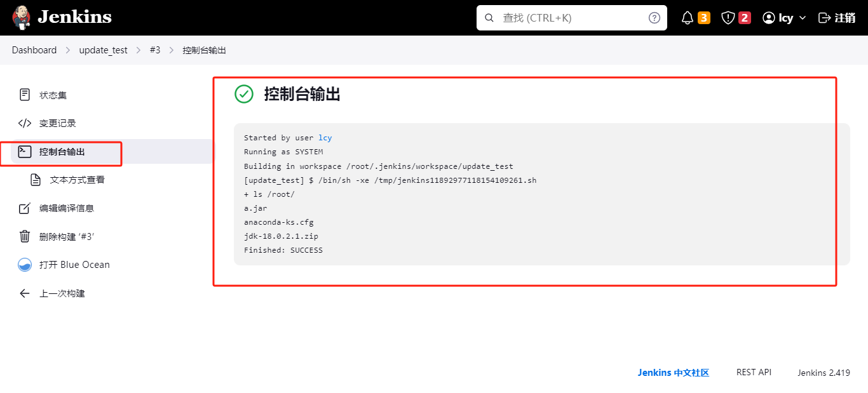Viewport: 868px width, 393px height.
Task: Click the edit pencil icon beside 编辑编译信息
Action: pyautogui.click(x=25, y=208)
